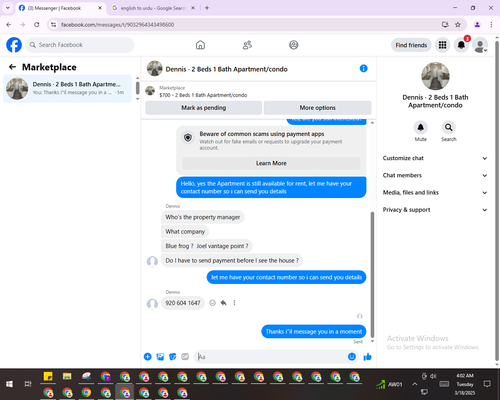The width and height of the screenshot is (500, 400).
Task: Click the chat messages scrollbar
Action: pos(372,274)
